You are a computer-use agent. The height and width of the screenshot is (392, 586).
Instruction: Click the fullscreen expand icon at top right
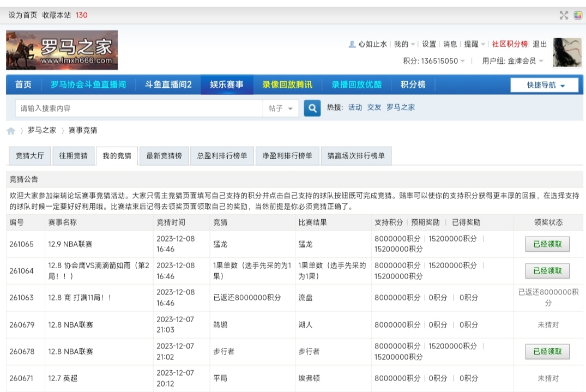tap(564, 15)
